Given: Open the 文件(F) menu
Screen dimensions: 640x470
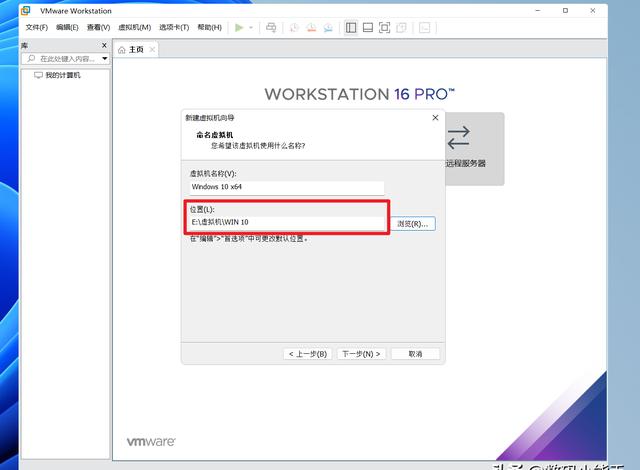Looking at the screenshot, I should click(x=37, y=27).
